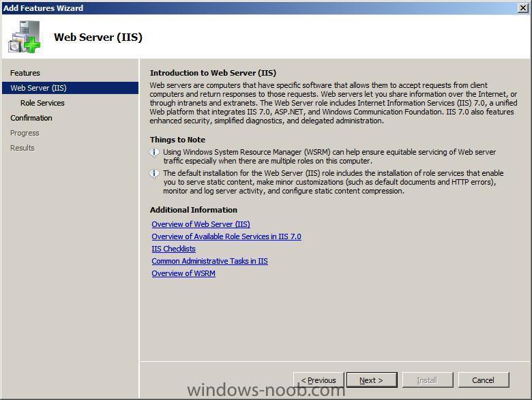Go to Role Services step

pyautogui.click(x=42, y=103)
